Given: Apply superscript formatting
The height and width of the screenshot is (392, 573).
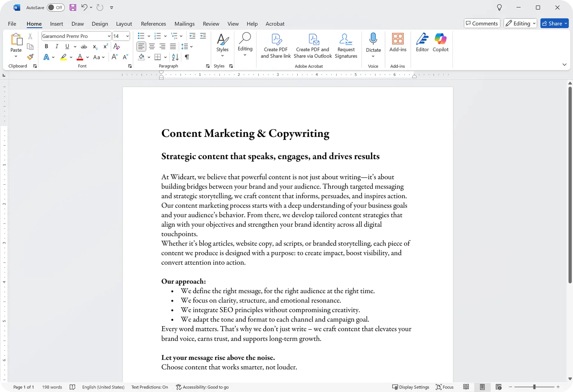Looking at the screenshot, I should pyautogui.click(x=105, y=46).
